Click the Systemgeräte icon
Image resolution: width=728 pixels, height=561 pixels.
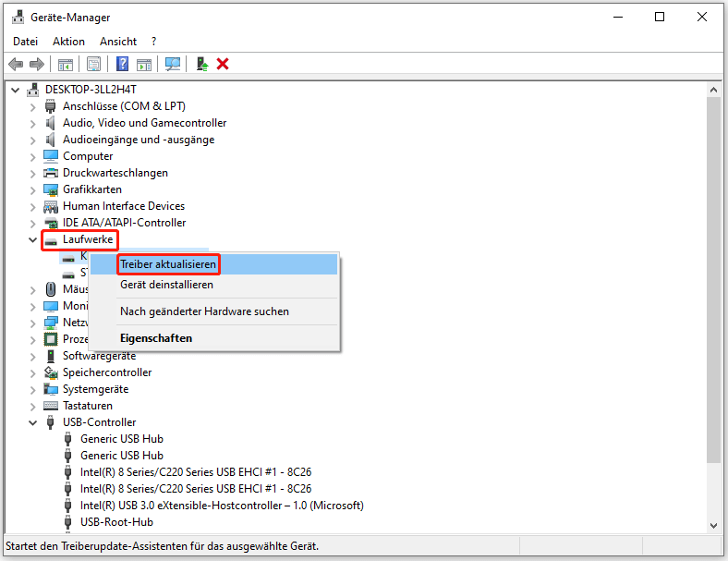51,389
